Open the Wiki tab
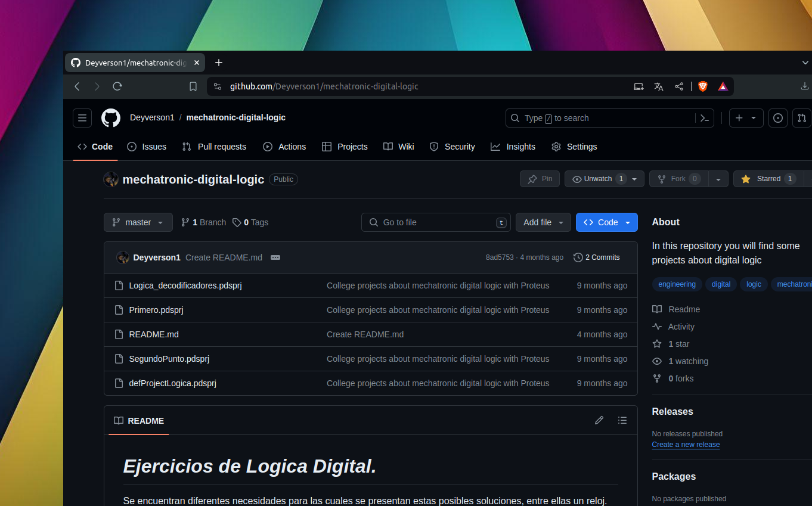The image size is (812, 506). pos(399,147)
